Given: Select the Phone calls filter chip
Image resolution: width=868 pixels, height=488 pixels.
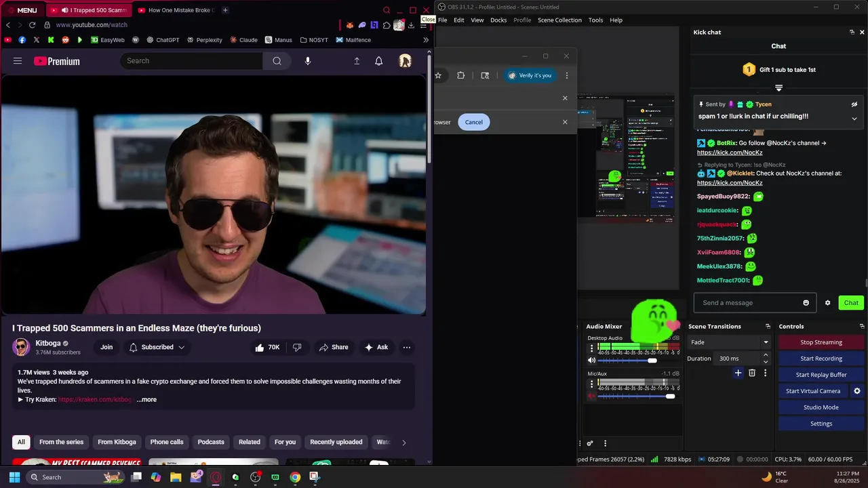Looking at the screenshot, I should coord(167,442).
